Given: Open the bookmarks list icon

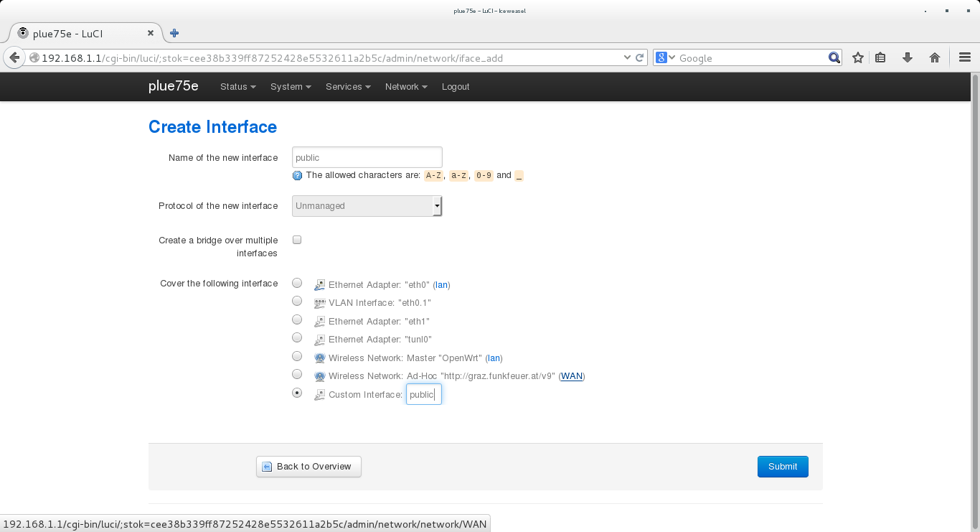Looking at the screenshot, I should (881, 58).
